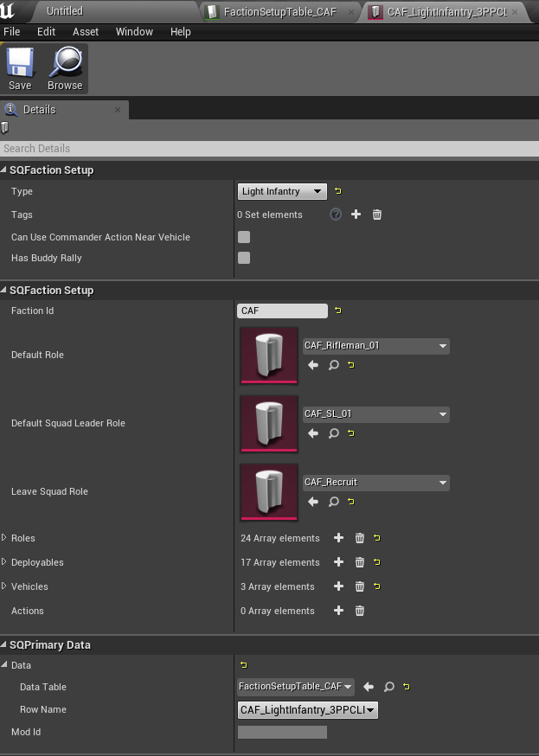Add a Tags set element with plus
The image size is (539, 756).
356,215
